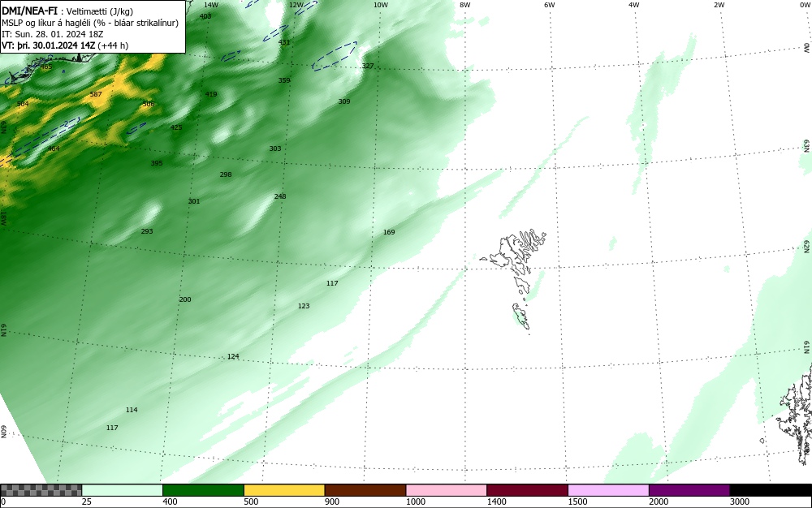The width and height of the screenshot is (812, 508).
Task: Click the "62N" latitude label
Action: 807,246
